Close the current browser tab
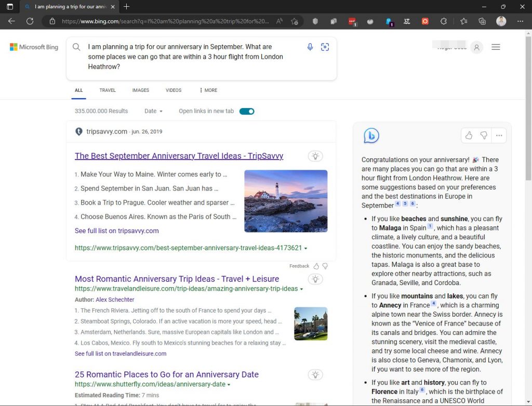532x406 pixels. tap(113, 7)
